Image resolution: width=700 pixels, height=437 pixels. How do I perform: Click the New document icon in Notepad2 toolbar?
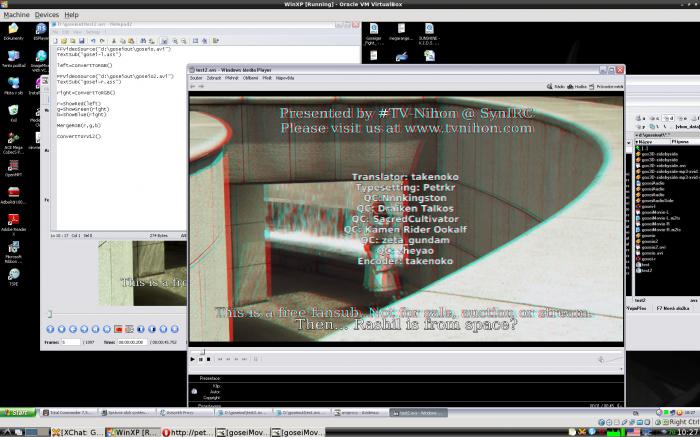[55, 41]
